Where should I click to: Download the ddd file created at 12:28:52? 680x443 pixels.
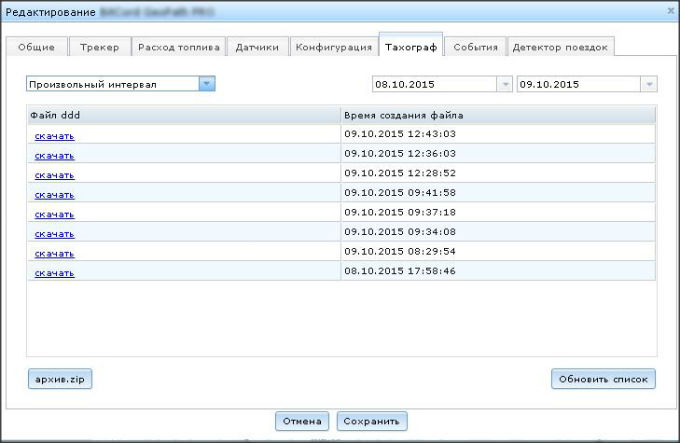(x=54, y=175)
